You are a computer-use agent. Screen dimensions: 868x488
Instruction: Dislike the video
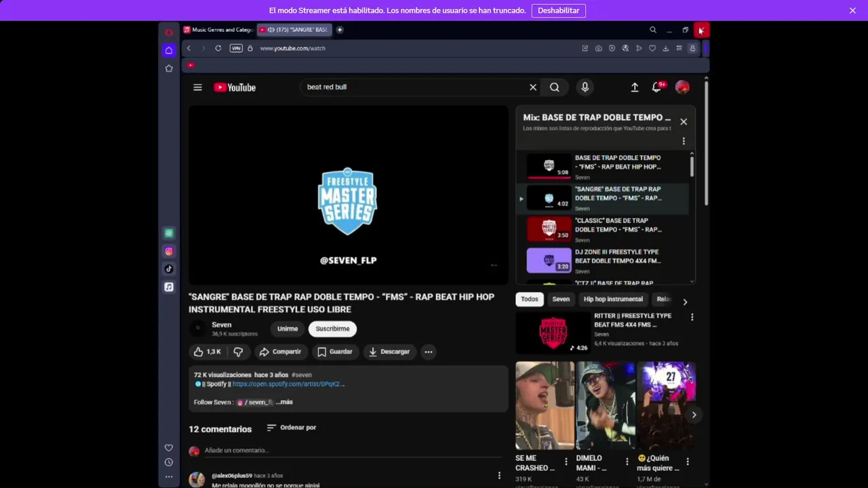coord(239,352)
